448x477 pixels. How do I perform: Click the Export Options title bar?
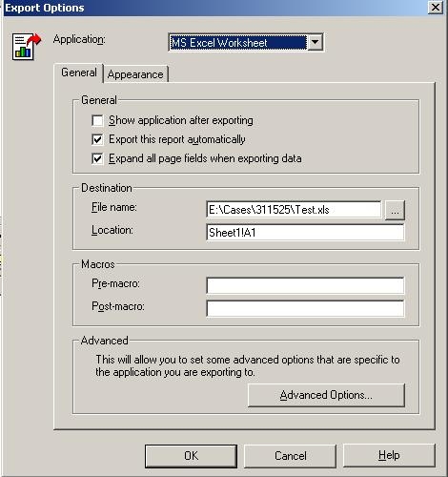[x=216, y=8]
